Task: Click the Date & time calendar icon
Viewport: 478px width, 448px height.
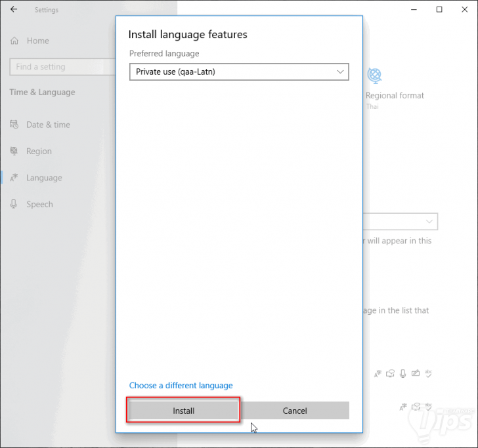Action: tap(14, 124)
